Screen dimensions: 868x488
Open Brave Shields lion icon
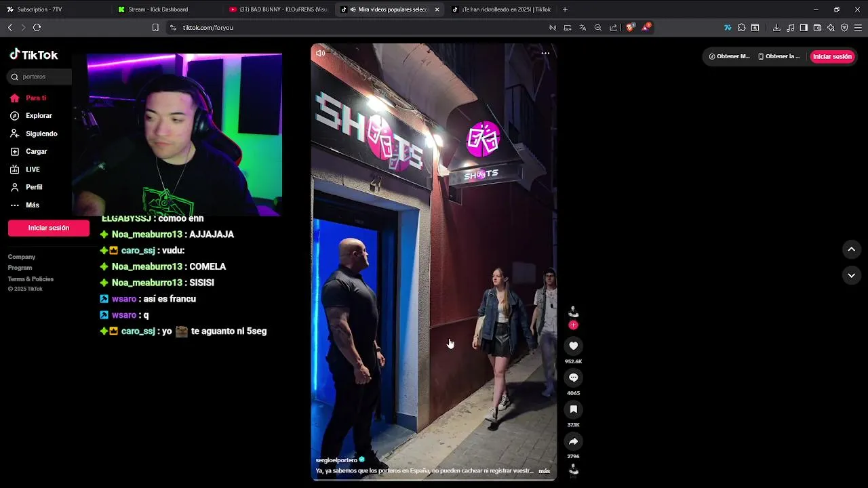(630, 28)
